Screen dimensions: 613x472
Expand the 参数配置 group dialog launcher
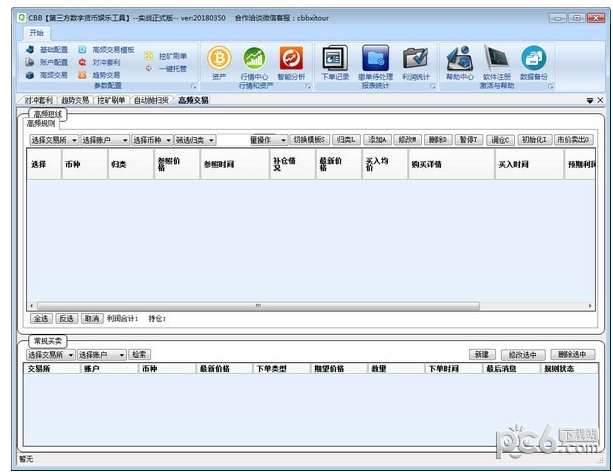pos(194,86)
